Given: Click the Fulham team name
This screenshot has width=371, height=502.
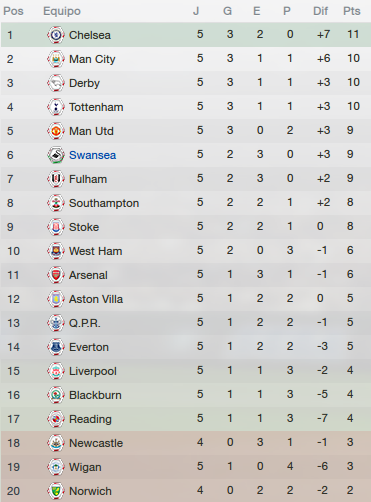Looking at the screenshot, I should click(88, 179).
